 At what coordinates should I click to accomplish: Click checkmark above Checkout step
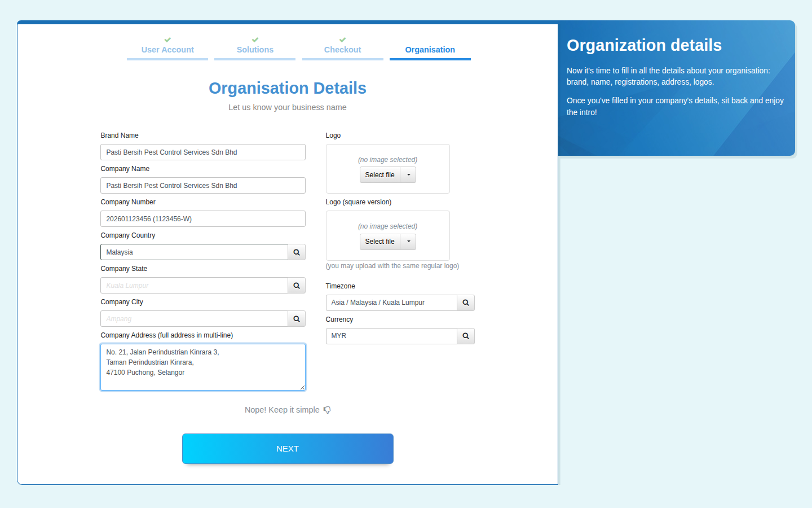pyautogui.click(x=342, y=40)
